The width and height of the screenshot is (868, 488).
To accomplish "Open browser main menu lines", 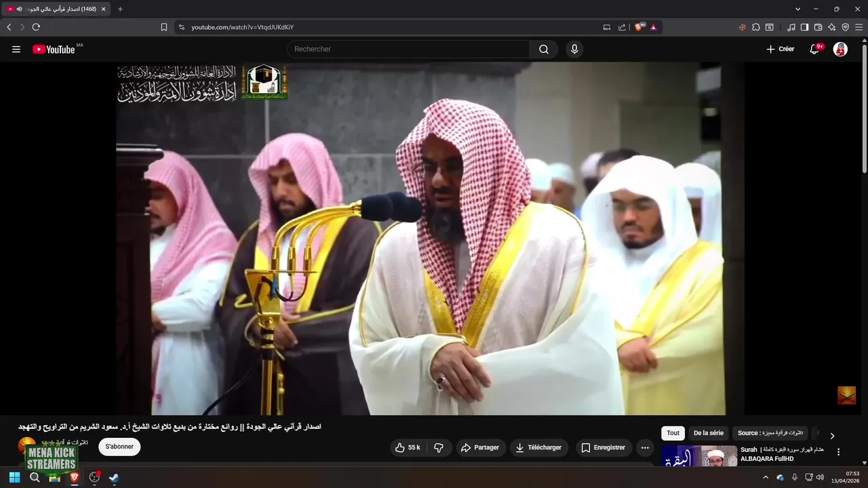I will pos(859,27).
